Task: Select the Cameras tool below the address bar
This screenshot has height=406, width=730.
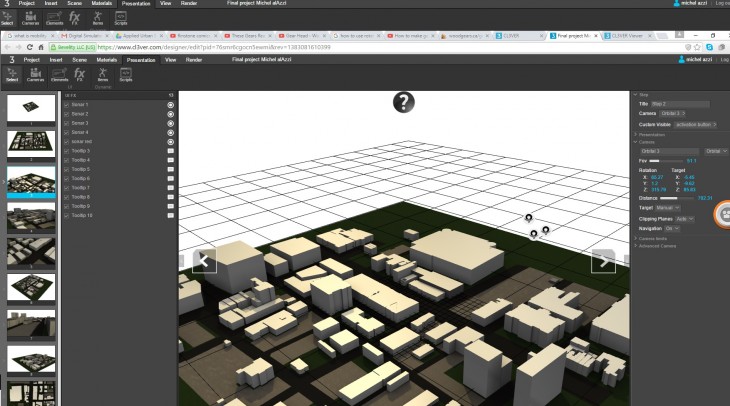Action: (35, 75)
